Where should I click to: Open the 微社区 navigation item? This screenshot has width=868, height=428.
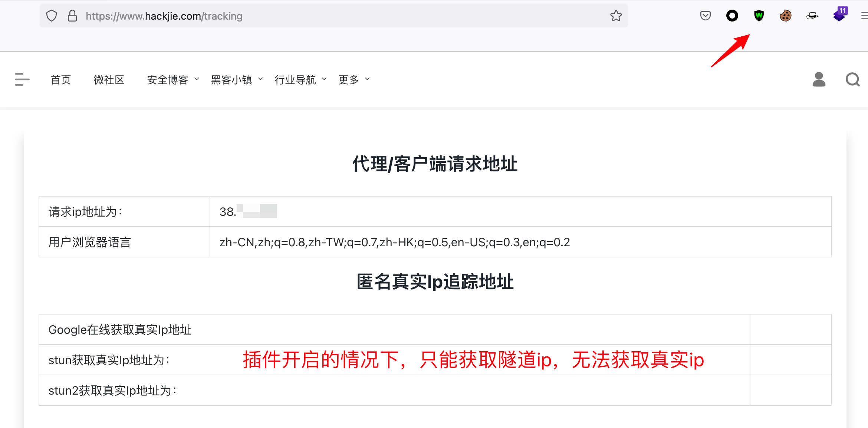109,80
